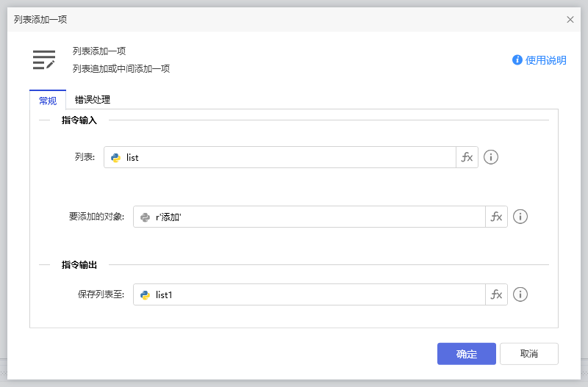This screenshot has height=387, width=588.
Task: Show info tooltip icon for 列表 field
Action: (491, 157)
